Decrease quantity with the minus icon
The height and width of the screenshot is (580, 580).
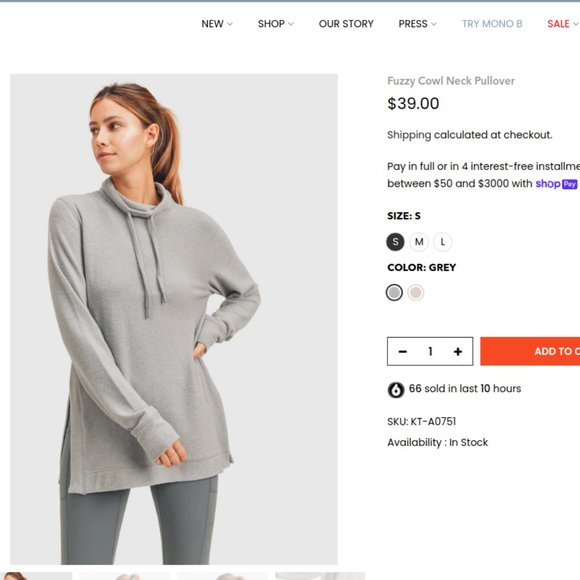coord(402,351)
